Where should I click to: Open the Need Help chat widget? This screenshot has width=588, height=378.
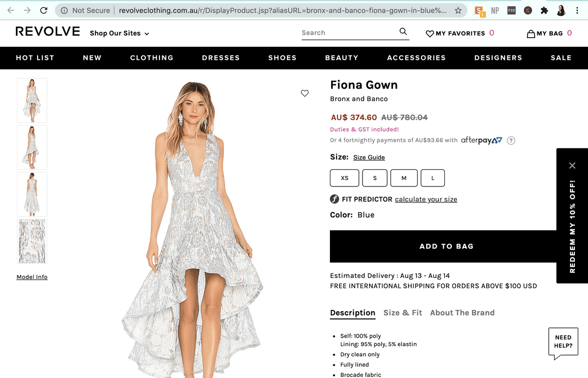pyautogui.click(x=563, y=342)
